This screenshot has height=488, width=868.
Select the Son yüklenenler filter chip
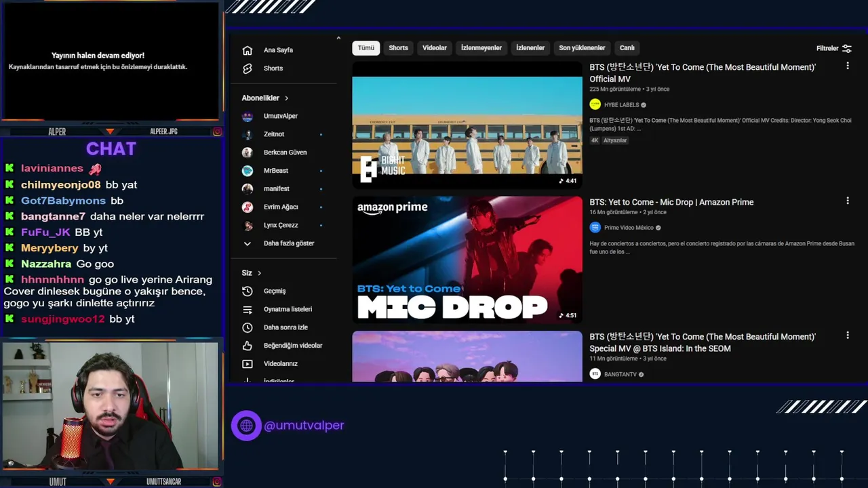pyautogui.click(x=582, y=48)
